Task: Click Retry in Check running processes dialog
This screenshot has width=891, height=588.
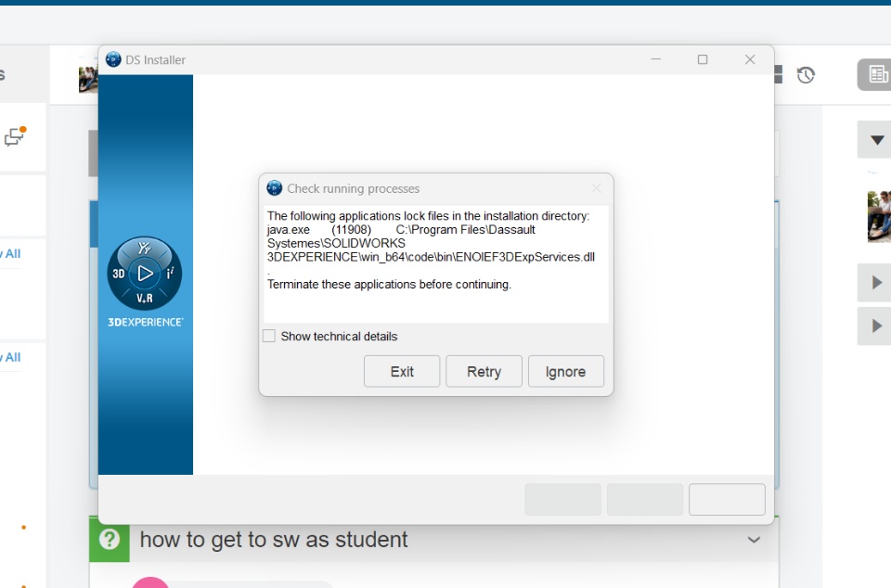Action: [484, 372]
